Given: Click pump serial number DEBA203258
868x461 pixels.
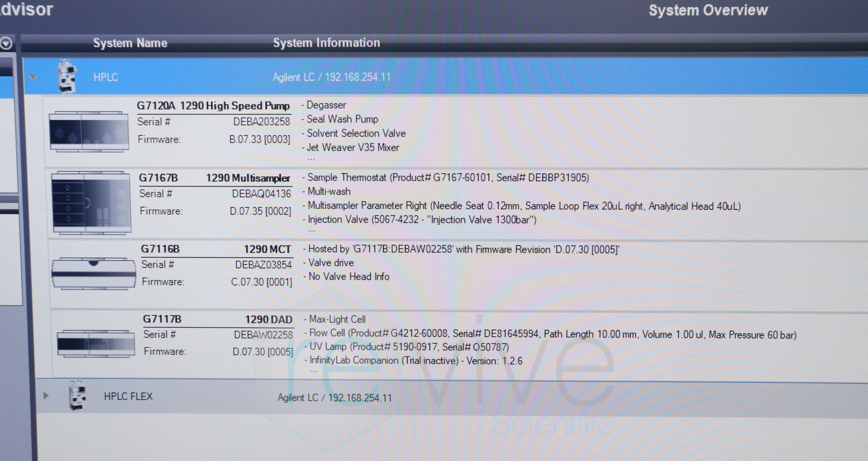Looking at the screenshot, I should coord(262,122).
